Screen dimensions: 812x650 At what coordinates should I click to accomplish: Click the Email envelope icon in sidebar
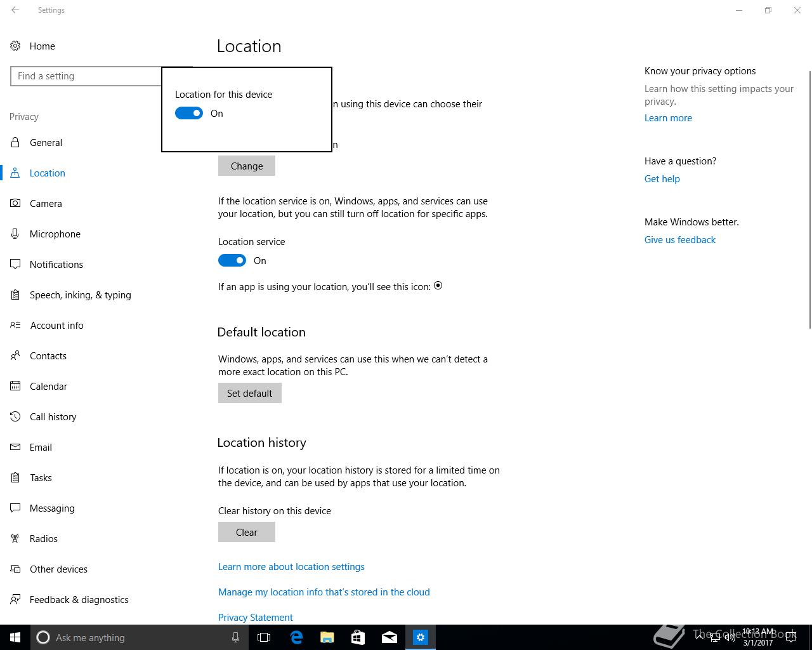[15, 447]
